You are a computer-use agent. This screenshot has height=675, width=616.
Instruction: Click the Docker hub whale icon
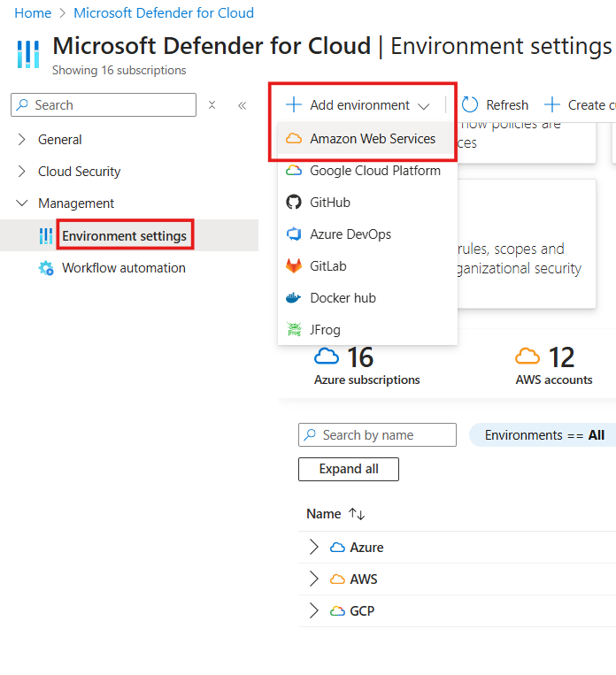[294, 298]
